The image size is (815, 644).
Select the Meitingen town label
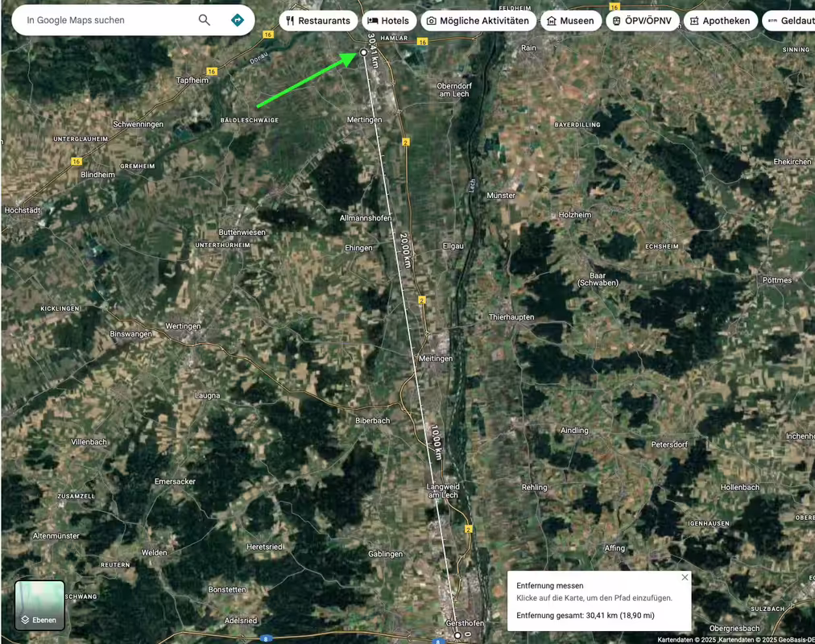tap(436, 358)
